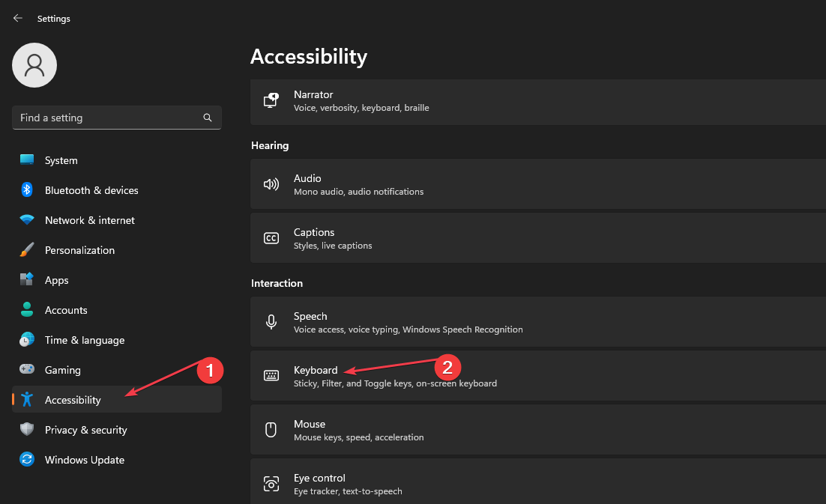Click the Find a setting search box
The width and height of the screenshot is (826, 504).
coord(117,118)
